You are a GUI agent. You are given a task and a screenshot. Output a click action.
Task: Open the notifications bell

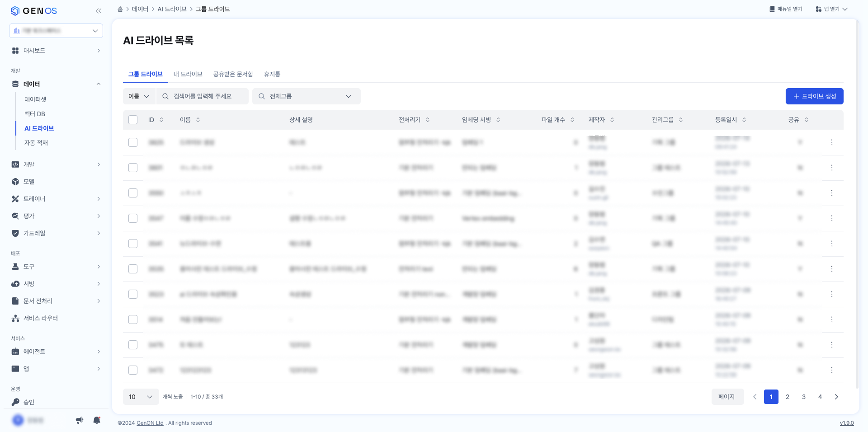coord(97,420)
